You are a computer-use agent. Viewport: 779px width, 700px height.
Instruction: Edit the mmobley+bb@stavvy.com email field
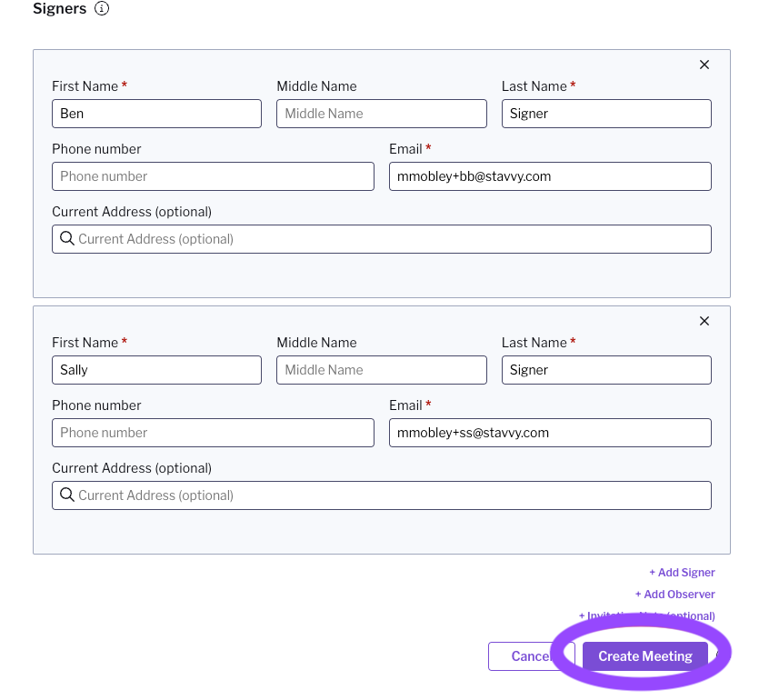(550, 176)
